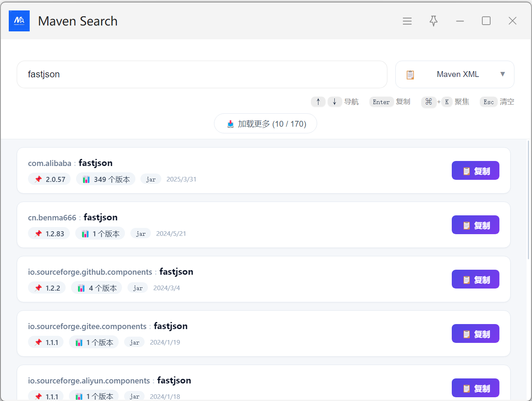The width and height of the screenshot is (532, 401).
Task: Click jar tag on com.alibaba row
Action: (151, 179)
